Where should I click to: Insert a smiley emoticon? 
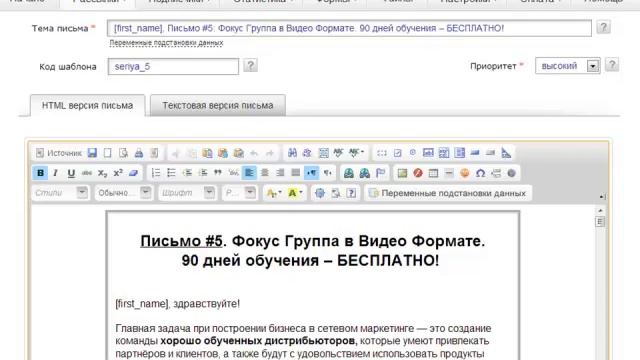click(x=464, y=173)
